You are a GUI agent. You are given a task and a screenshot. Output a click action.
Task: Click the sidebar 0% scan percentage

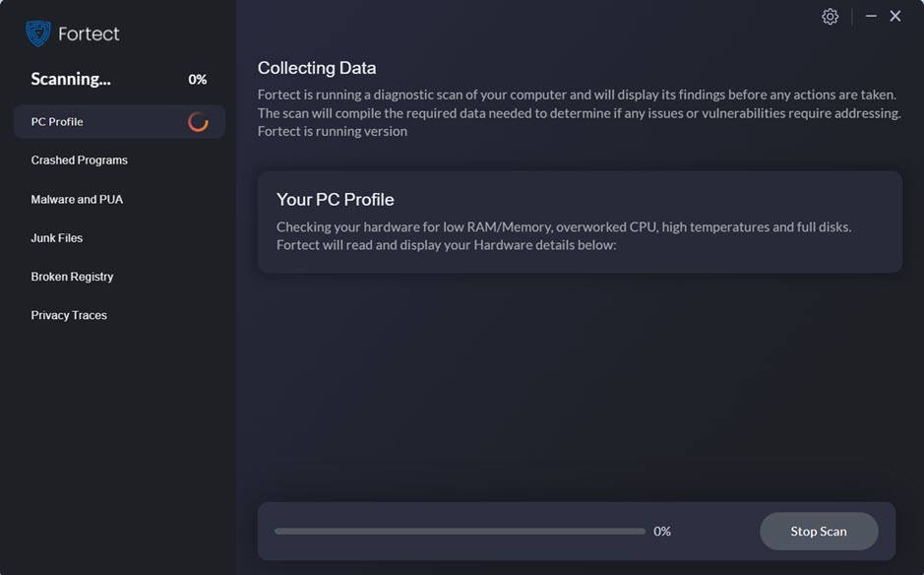tap(197, 80)
